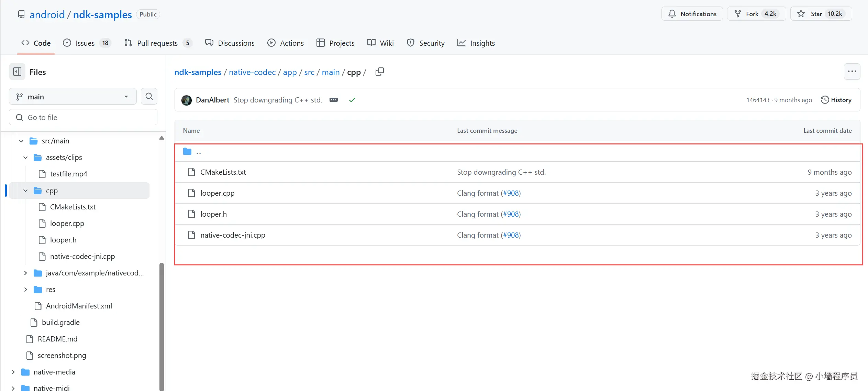
Task: Click the native-codec breadcrumb link
Action: pos(252,72)
